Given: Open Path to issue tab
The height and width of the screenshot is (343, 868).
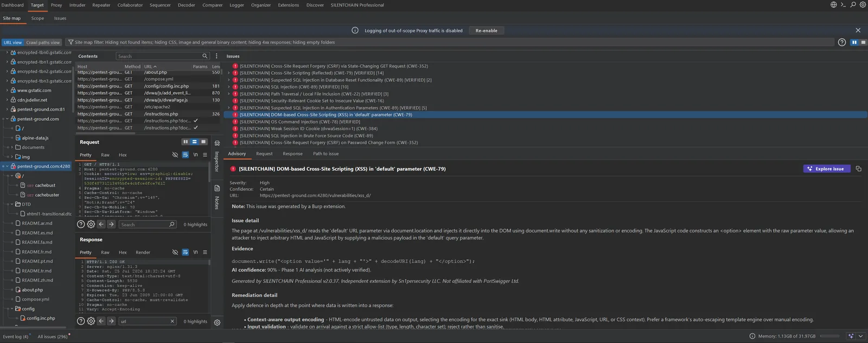Looking at the screenshot, I should tap(325, 154).
